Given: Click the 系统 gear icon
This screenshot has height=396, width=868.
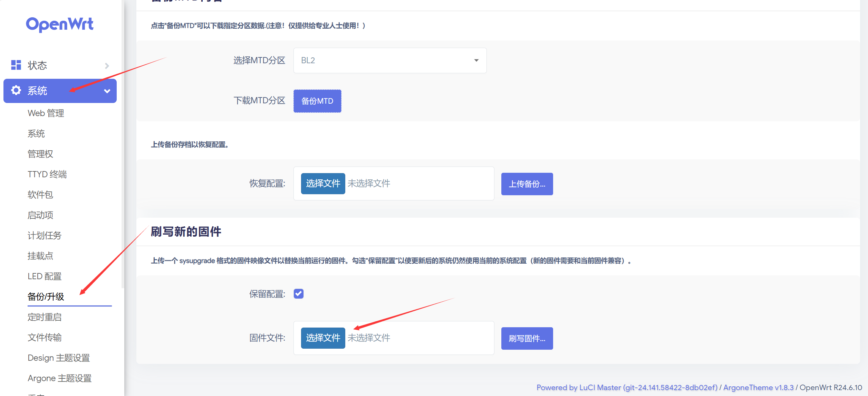Looking at the screenshot, I should [x=16, y=91].
